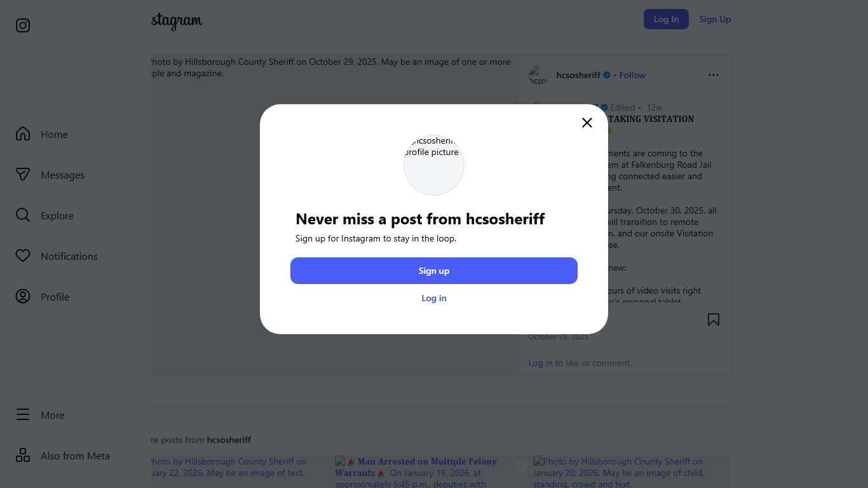
Task: Close the sign-up popup dialog
Action: point(587,123)
